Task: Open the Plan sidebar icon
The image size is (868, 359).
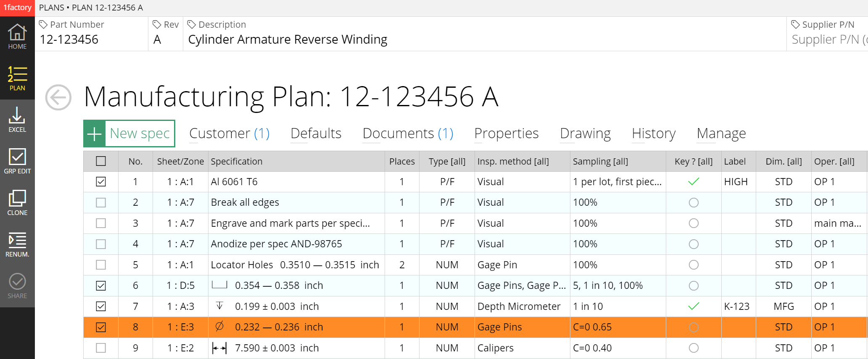Action: click(17, 79)
